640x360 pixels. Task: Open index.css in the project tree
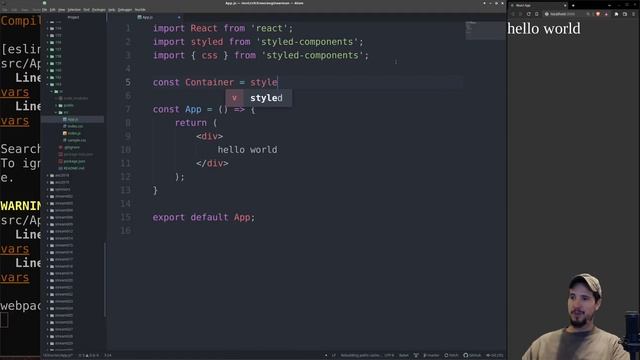click(75, 126)
